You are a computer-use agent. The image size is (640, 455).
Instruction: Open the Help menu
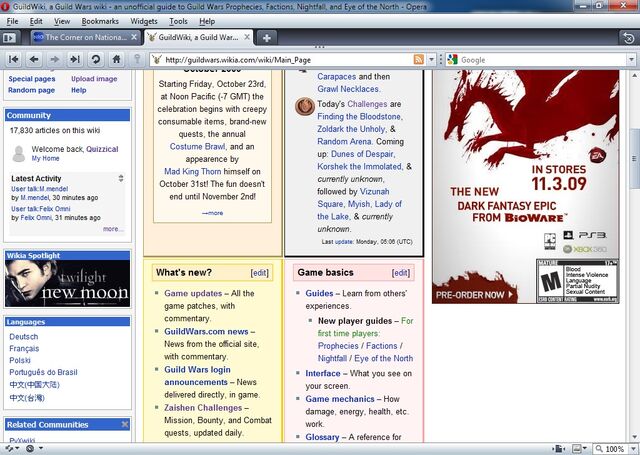pyautogui.click(x=207, y=21)
